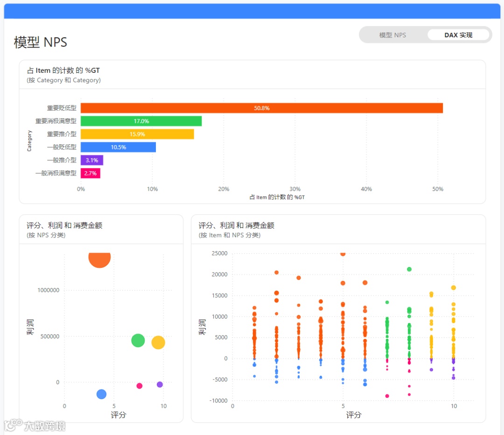The width and height of the screenshot is (504, 435).
Task: Select the green bubble near 500000 profit
Action: click(x=138, y=340)
